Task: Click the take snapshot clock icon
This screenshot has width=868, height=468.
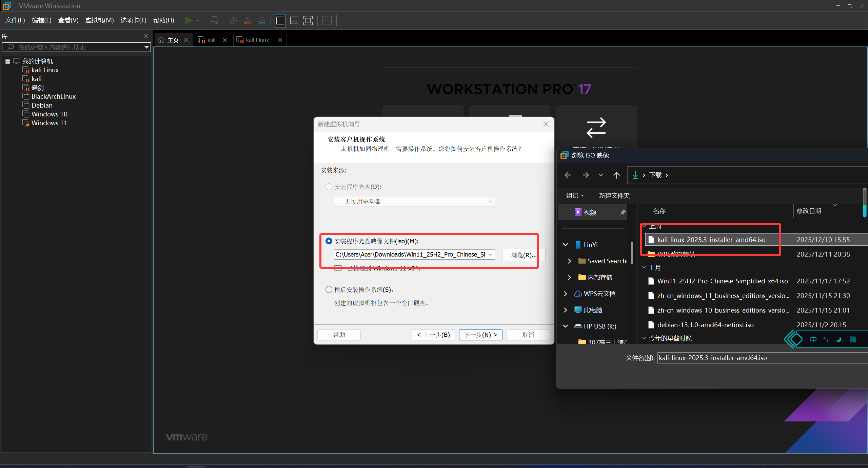Action: (x=233, y=20)
